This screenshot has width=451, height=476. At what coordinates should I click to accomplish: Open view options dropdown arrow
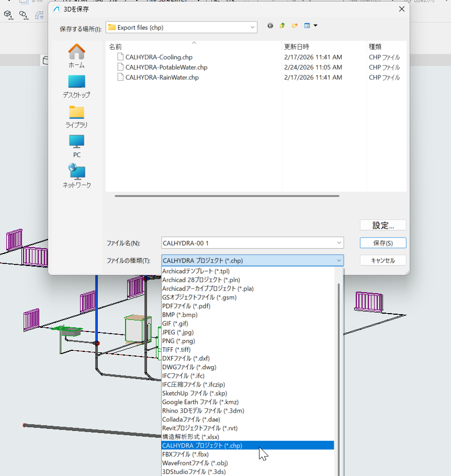pos(315,26)
